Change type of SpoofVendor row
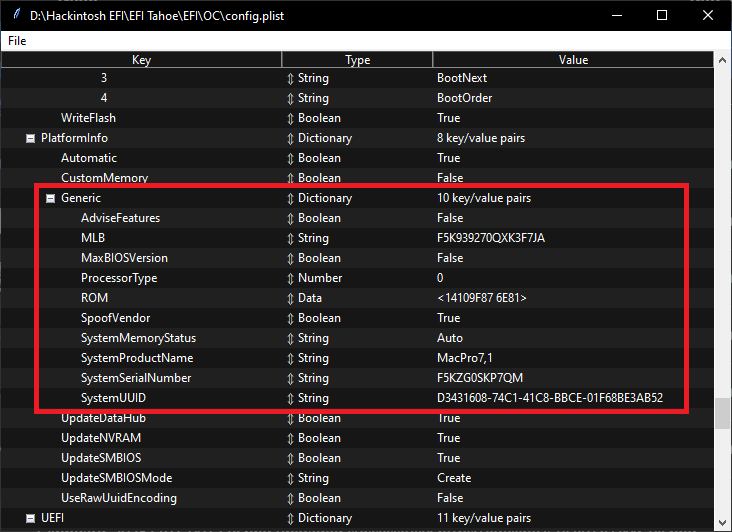Image resolution: width=732 pixels, height=532 pixels. tap(290, 319)
